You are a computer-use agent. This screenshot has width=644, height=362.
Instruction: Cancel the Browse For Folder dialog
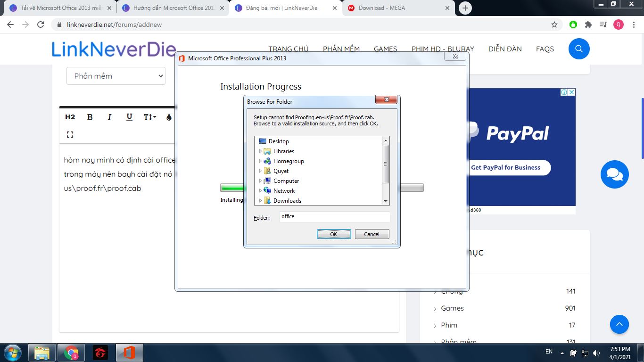tap(372, 234)
